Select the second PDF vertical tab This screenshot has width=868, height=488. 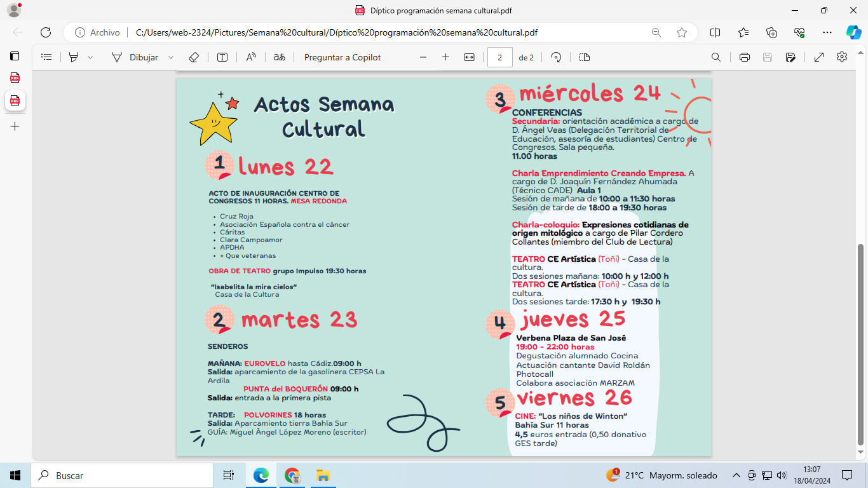pos(15,101)
